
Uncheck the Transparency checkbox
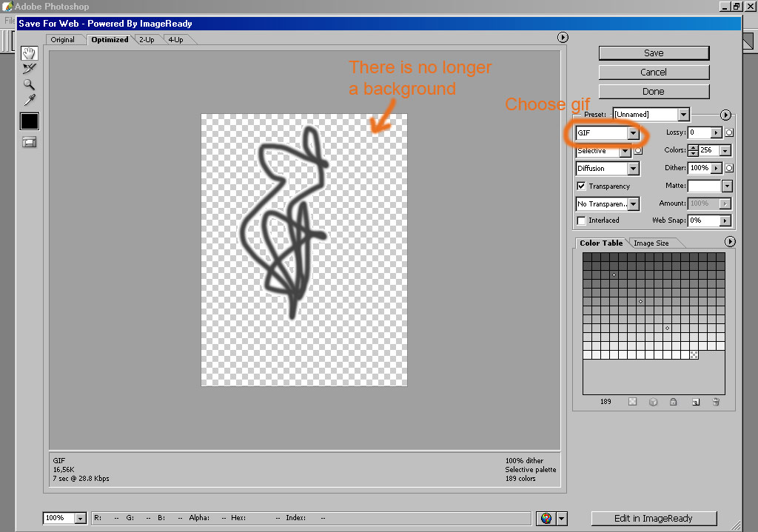tap(581, 186)
